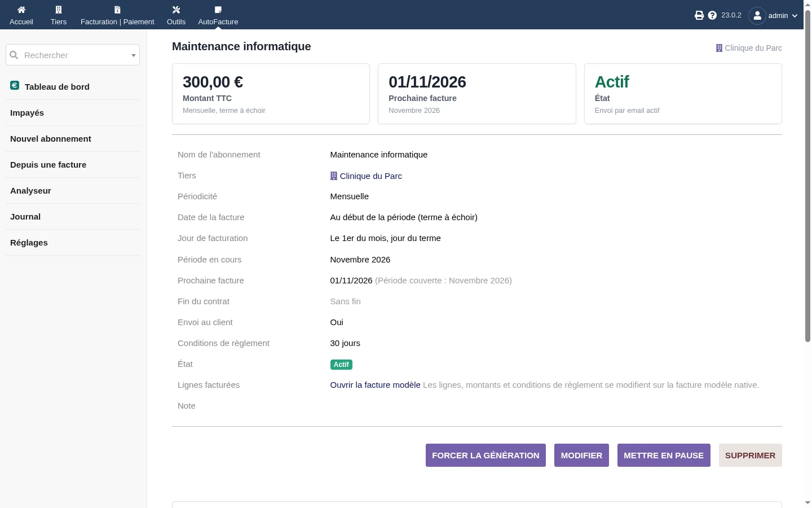Click the scrollbar down arrow
Viewport: 812px width, 508px height.
click(807, 502)
